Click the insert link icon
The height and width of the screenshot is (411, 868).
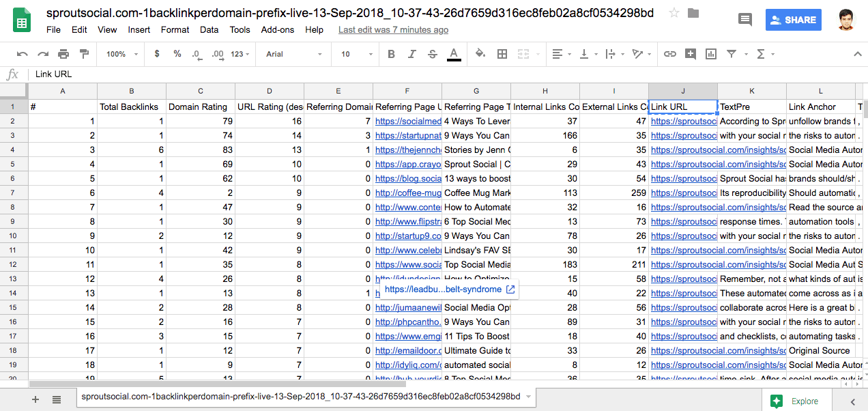[x=670, y=54]
